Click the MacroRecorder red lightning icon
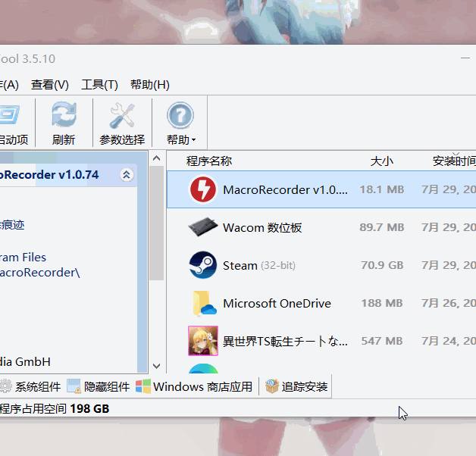 [203, 189]
